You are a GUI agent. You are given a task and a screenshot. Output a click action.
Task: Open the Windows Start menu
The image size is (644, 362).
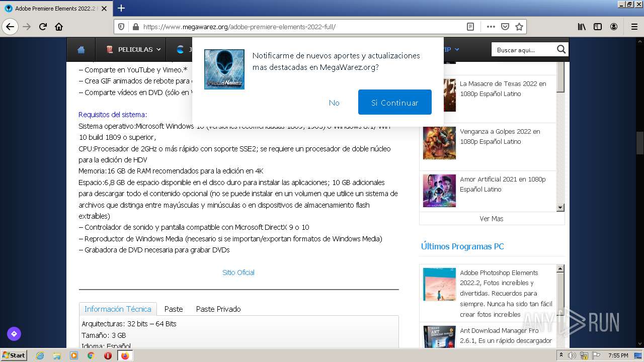14,355
